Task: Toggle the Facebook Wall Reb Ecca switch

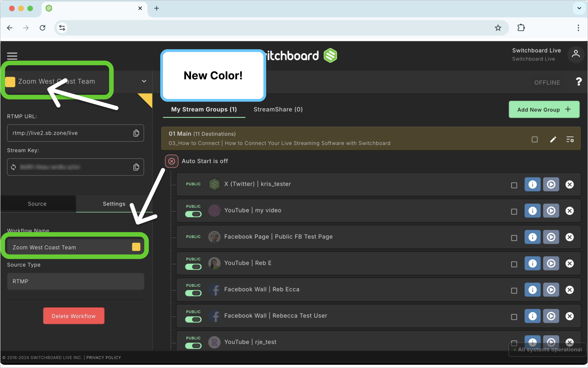Action: coord(193,293)
